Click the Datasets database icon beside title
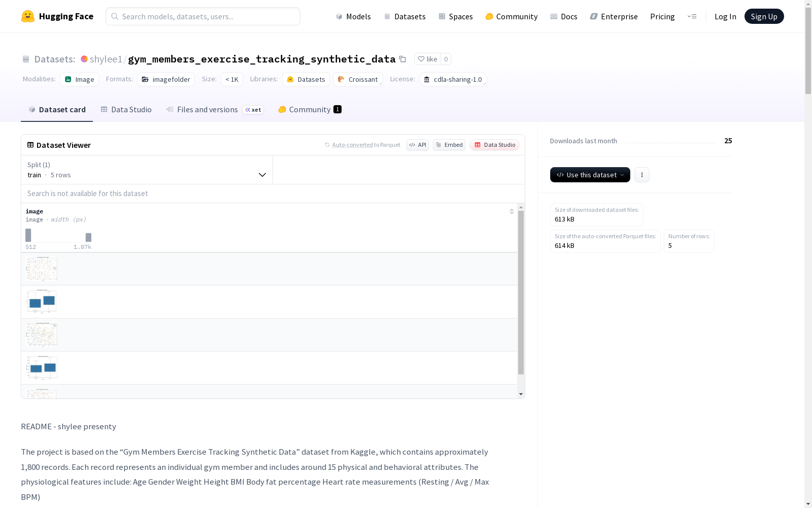Screen dimensions: 812x508 (26, 59)
